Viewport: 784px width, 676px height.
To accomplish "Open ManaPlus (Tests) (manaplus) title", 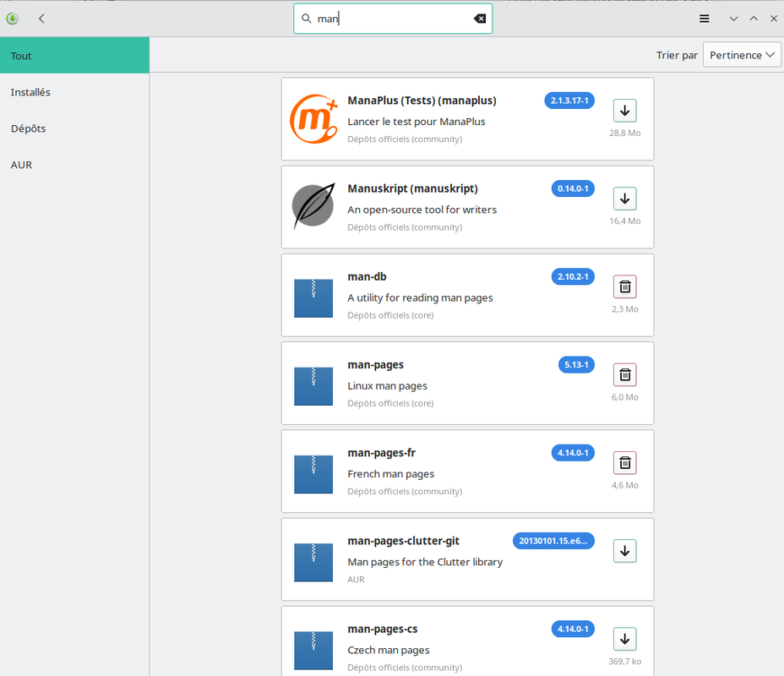I will coord(422,101).
